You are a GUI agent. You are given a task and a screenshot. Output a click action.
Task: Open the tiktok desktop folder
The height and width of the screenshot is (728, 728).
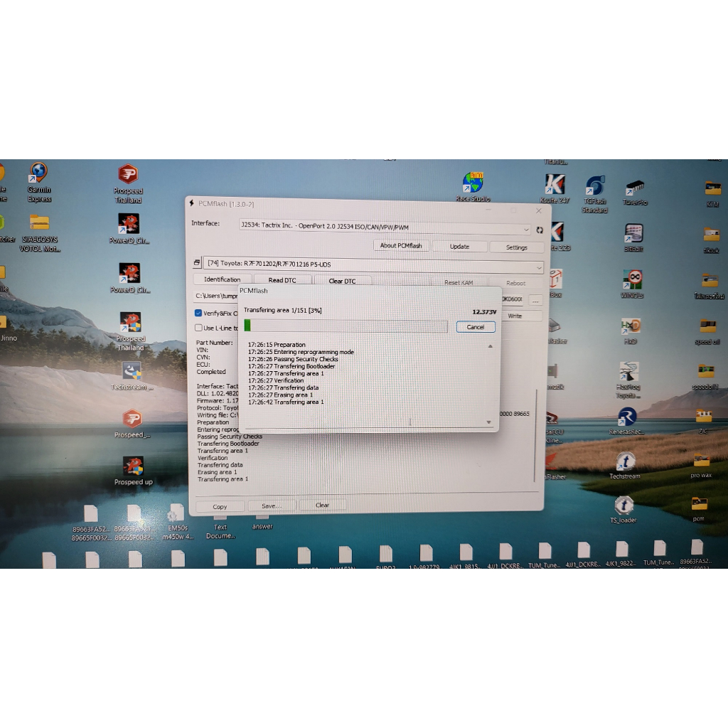711,240
